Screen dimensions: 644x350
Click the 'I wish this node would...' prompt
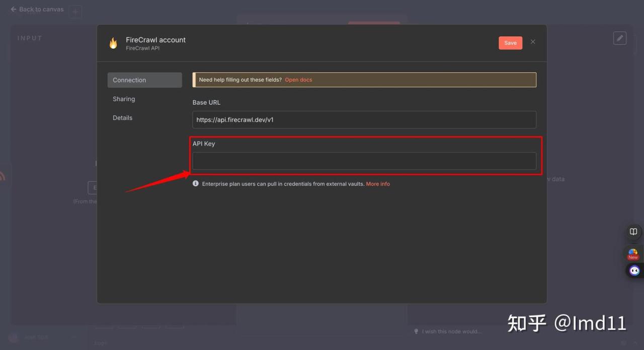tap(451, 331)
